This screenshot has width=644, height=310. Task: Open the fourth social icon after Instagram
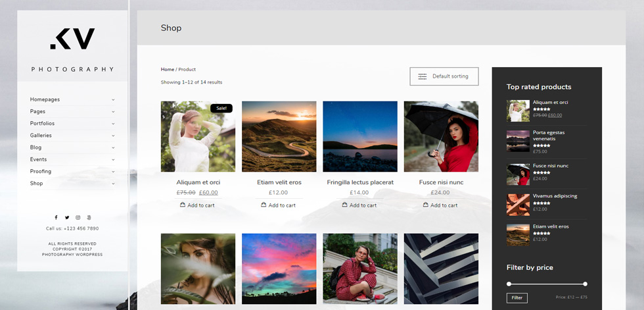pyautogui.click(x=89, y=217)
